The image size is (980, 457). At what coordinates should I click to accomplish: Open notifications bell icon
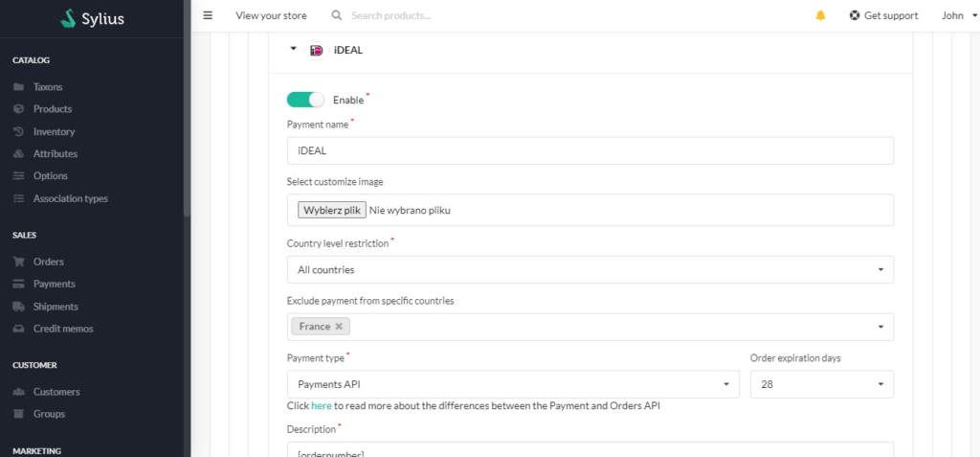pos(820,15)
